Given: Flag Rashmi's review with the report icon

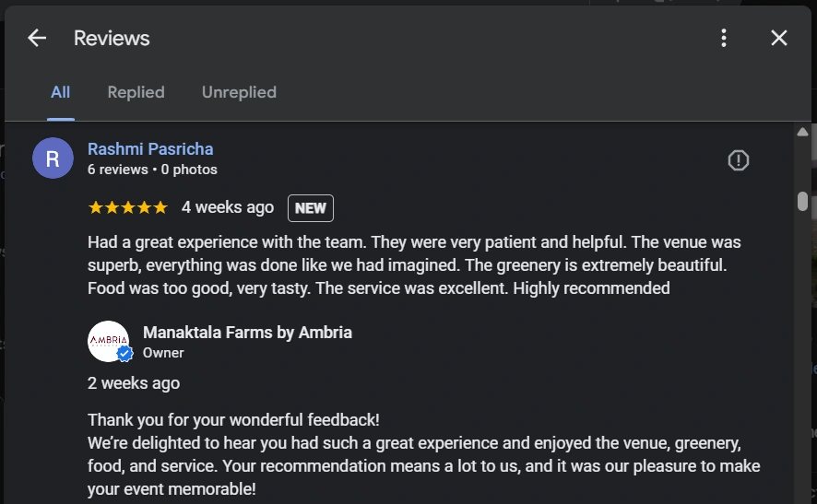Looking at the screenshot, I should tap(738, 160).
